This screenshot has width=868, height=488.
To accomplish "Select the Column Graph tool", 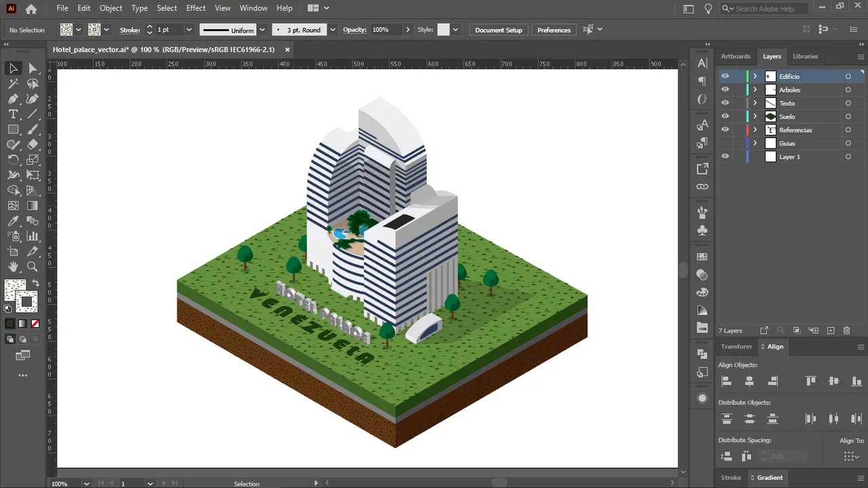I will tap(33, 236).
